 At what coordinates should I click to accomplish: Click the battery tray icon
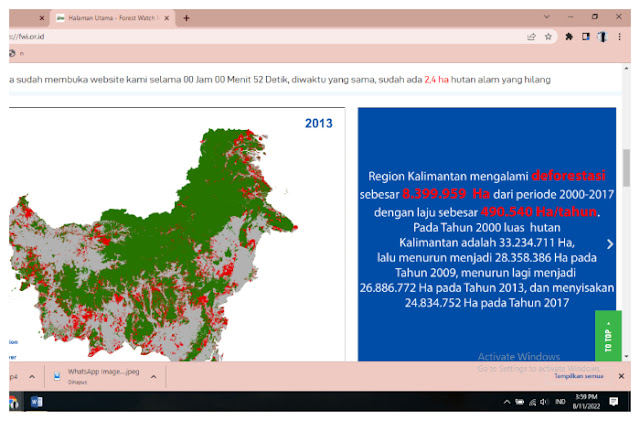pyautogui.click(x=519, y=402)
